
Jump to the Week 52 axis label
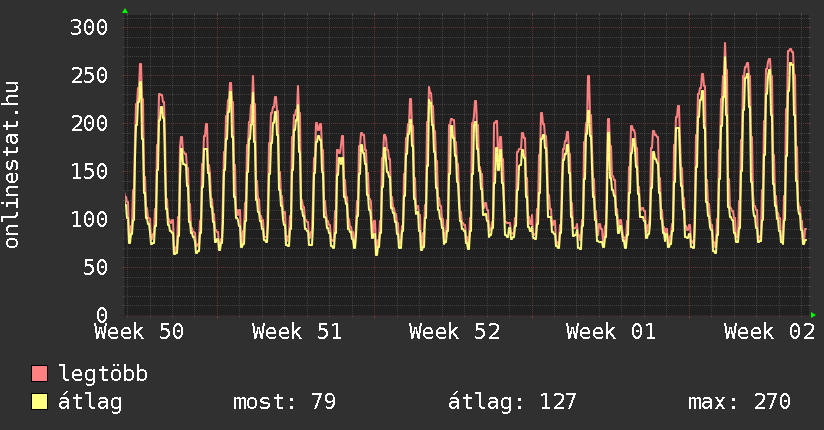454,332
